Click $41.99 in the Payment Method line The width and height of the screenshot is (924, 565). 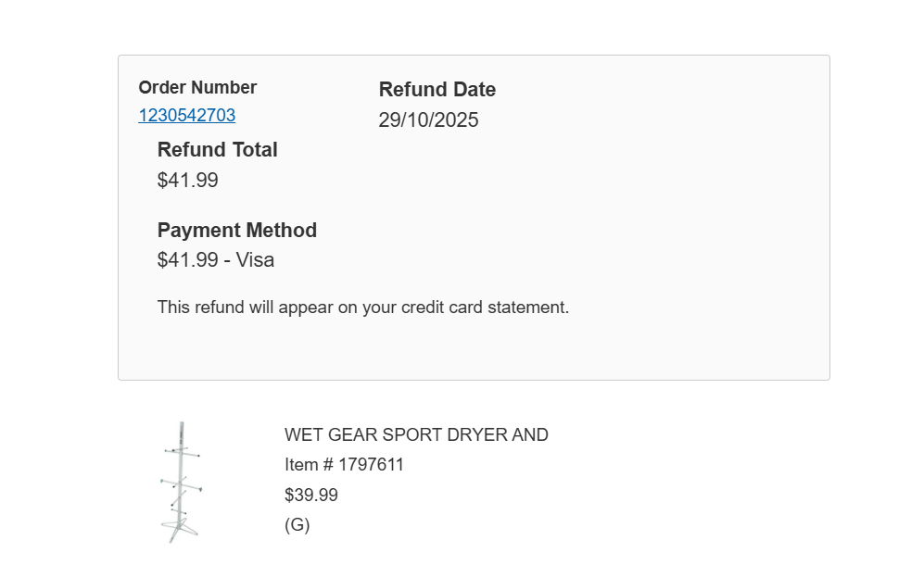tap(187, 260)
